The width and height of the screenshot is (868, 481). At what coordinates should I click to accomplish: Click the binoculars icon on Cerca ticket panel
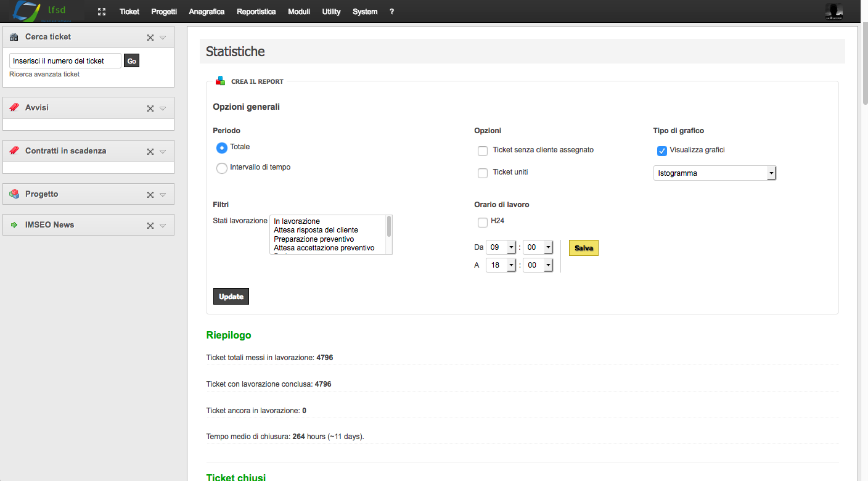(x=13, y=36)
